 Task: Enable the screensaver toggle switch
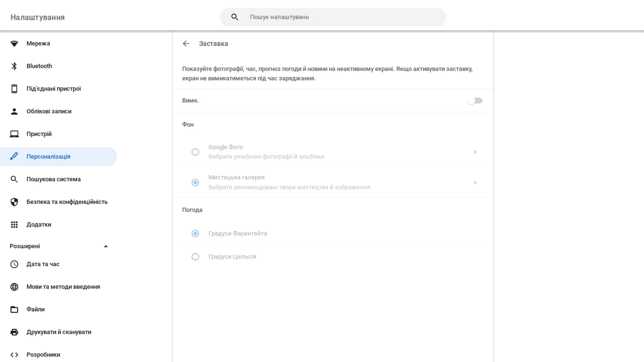point(475,101)
